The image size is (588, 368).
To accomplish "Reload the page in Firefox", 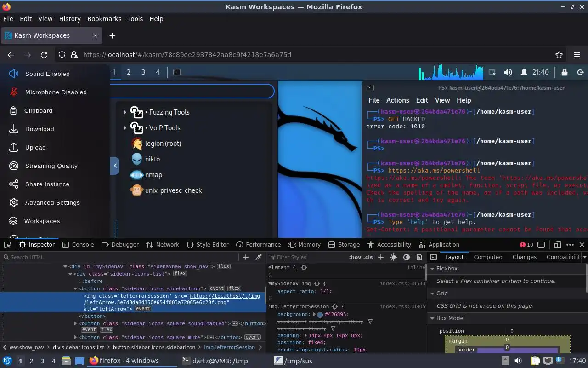I will (44, 55).
